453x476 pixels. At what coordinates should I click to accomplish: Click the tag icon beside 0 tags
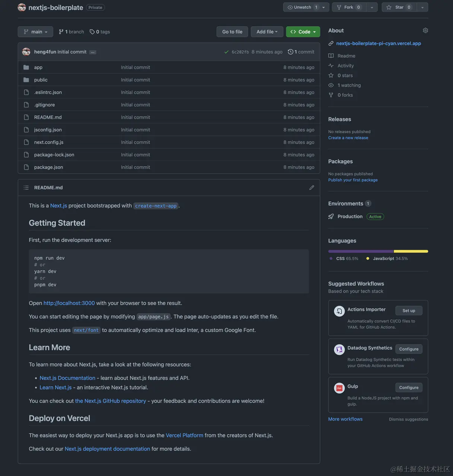(92, 32)
